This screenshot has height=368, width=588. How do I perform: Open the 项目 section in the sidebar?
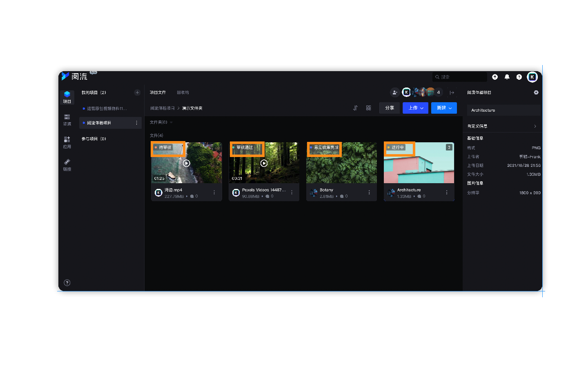(x=67, y=97)
